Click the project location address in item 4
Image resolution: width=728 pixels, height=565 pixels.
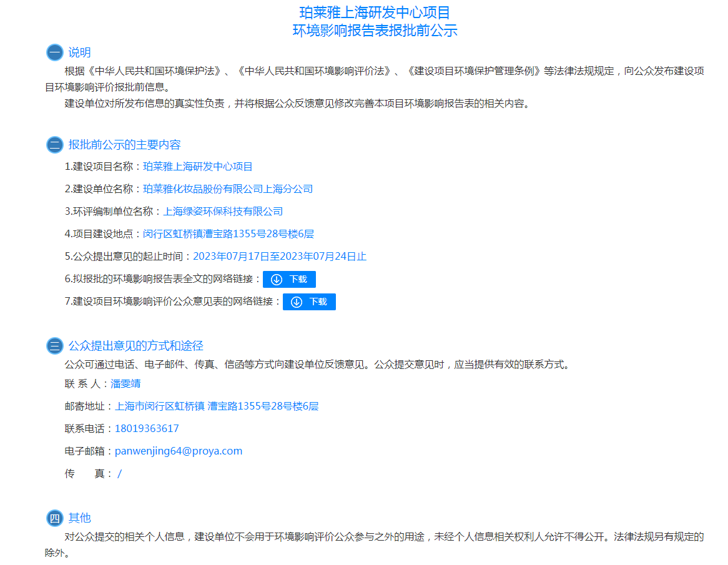[228, 234]
